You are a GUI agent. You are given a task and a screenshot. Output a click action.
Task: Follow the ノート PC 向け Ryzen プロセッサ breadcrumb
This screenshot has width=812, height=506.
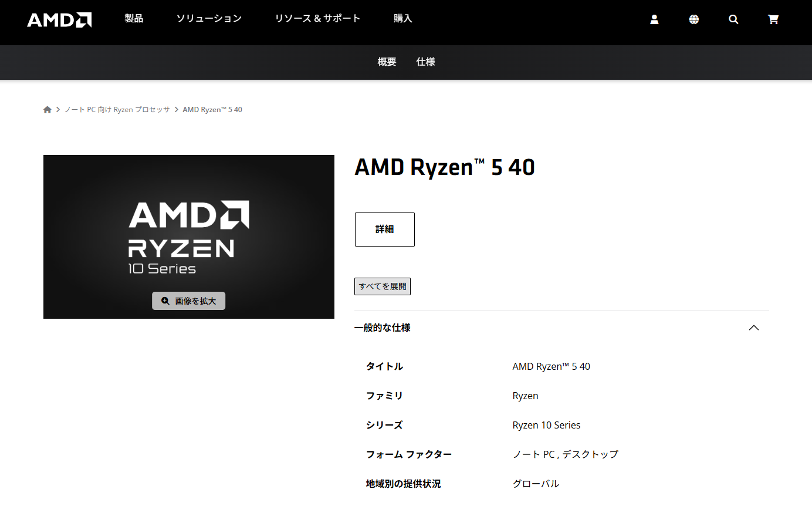[x=117, y=110]
